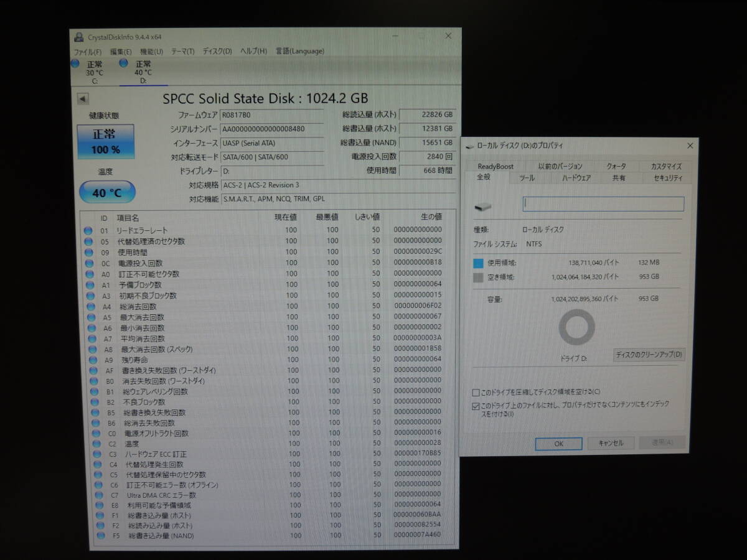The image size is (747, 560).
Task: Close the ローカル ディスク (D:) properties dialog
Action: [690, 146]
